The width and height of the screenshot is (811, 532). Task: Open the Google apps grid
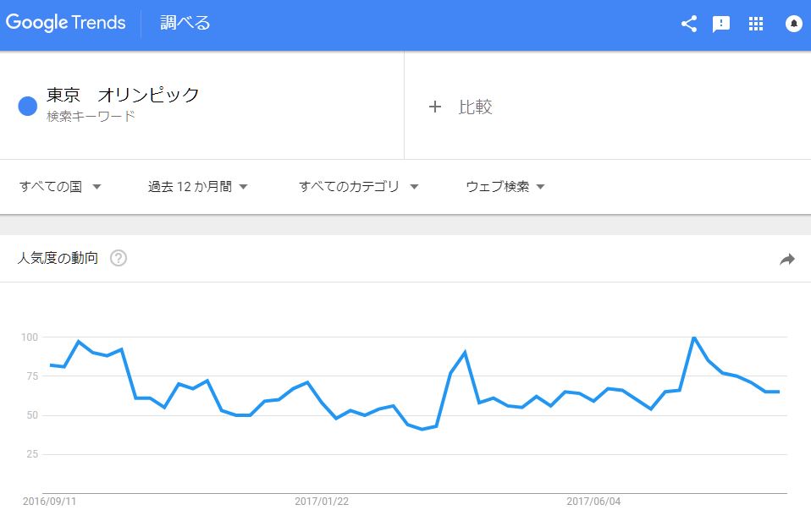[x=756, y=24]
